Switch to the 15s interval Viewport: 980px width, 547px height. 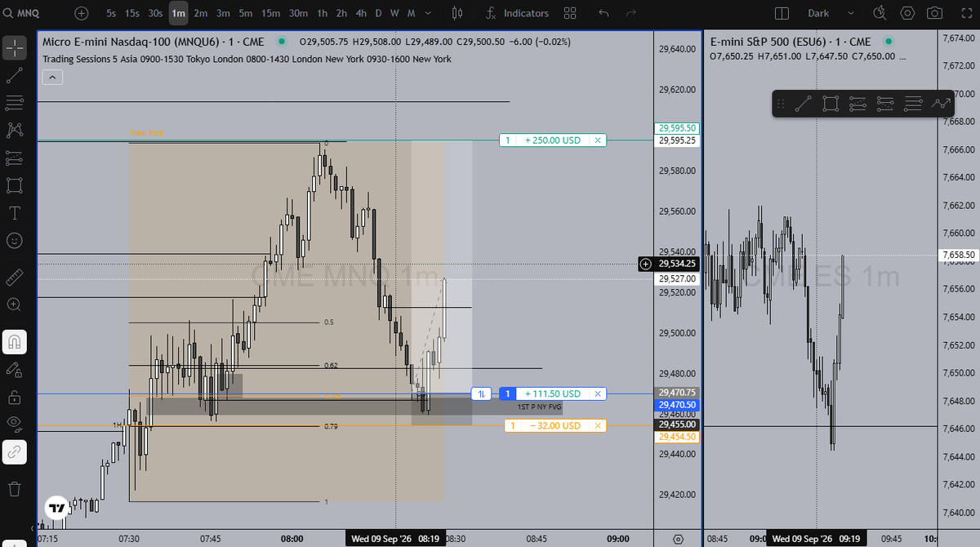pos(131,13)
